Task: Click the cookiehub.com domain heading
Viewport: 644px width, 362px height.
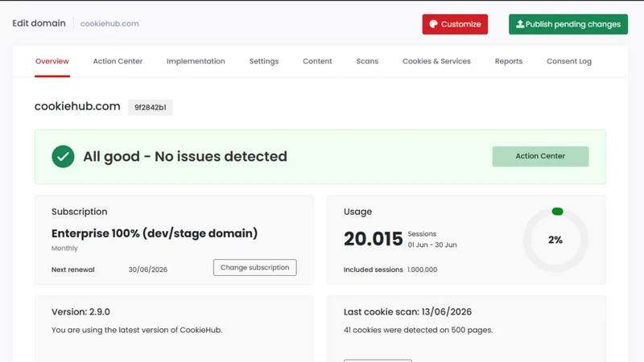Action: [77, 106]
